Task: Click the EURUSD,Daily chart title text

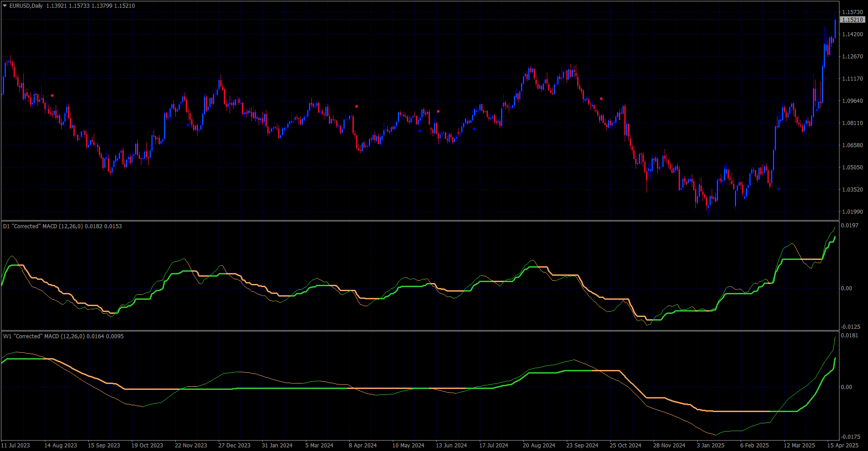Action: pyautogui.click(x=26, y=6)
